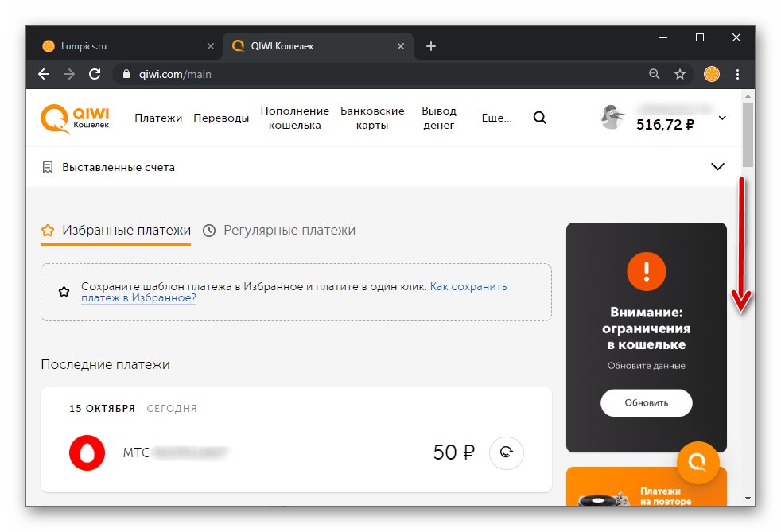Open the Еще... menu item

[x=496, y=117]
